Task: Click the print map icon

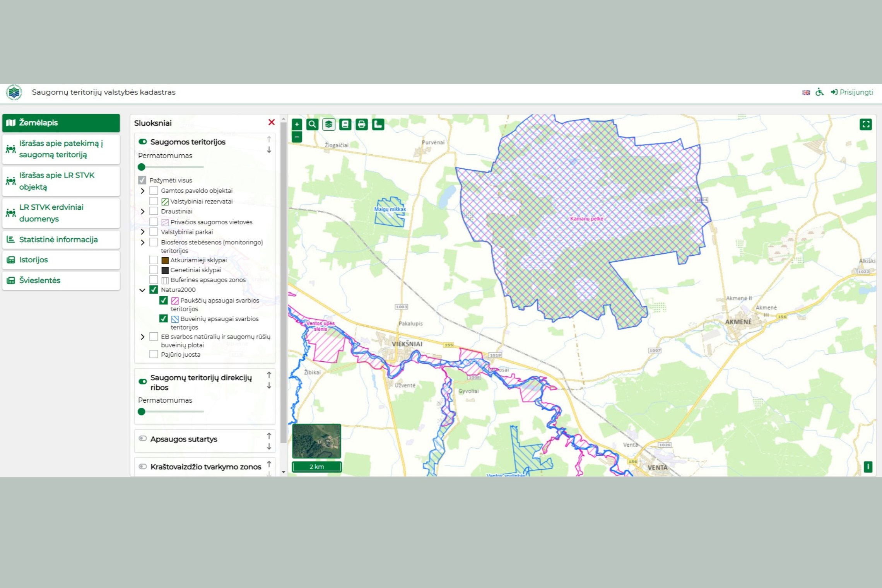Action: pyautogui.click(x=362, y=124)
